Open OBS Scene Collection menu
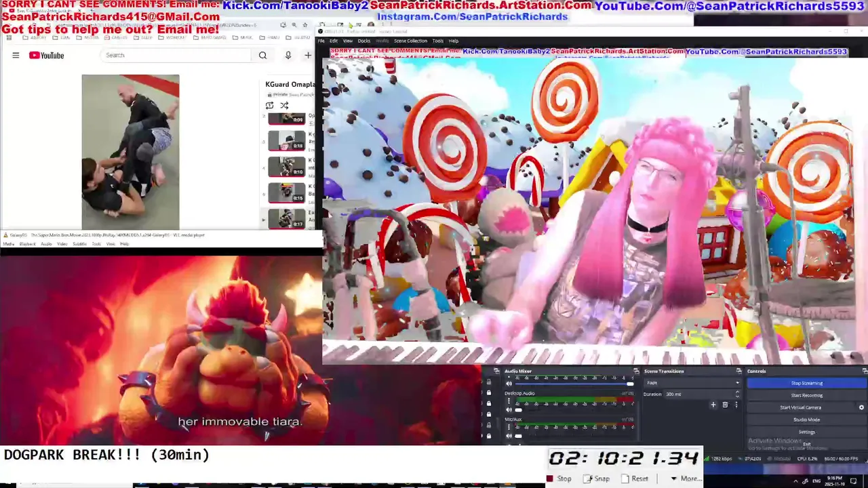868x488 pixels. [x=410, y=41]
